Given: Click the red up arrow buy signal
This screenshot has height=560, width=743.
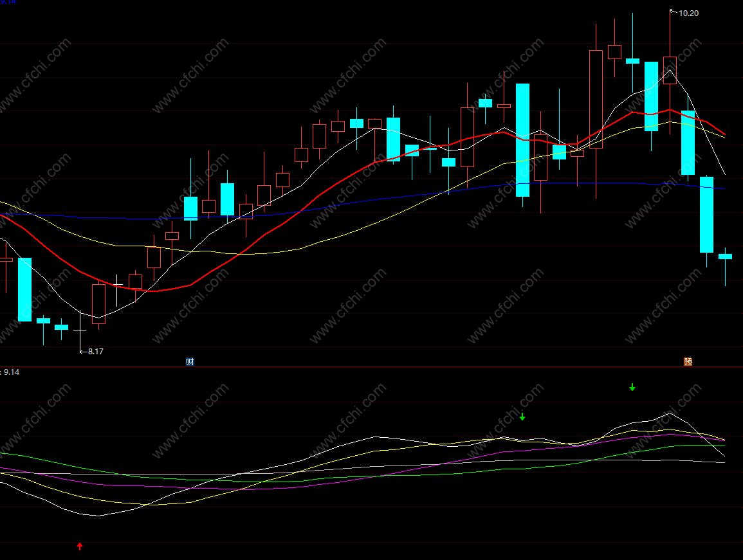Looking at the screenshot, I should pyautogui.click(x=80, y=546).
